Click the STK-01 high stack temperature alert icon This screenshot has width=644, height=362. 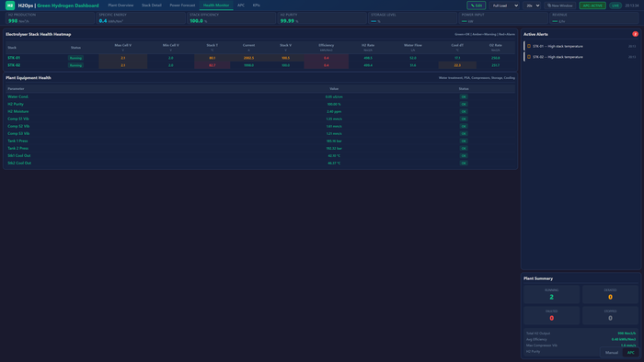click(529, 46)
